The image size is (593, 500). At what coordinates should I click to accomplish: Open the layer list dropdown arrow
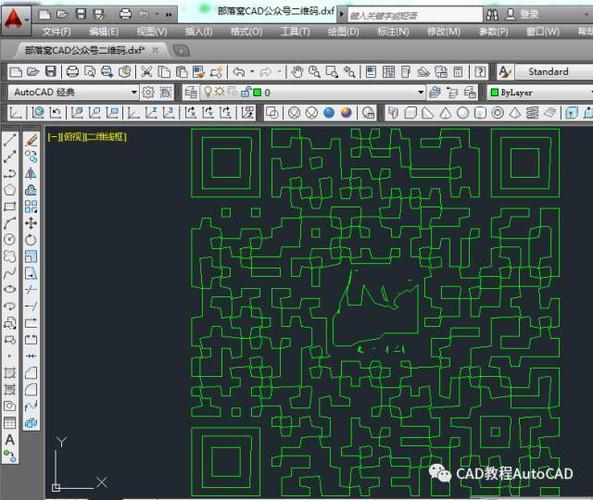[x=421, y=92]
